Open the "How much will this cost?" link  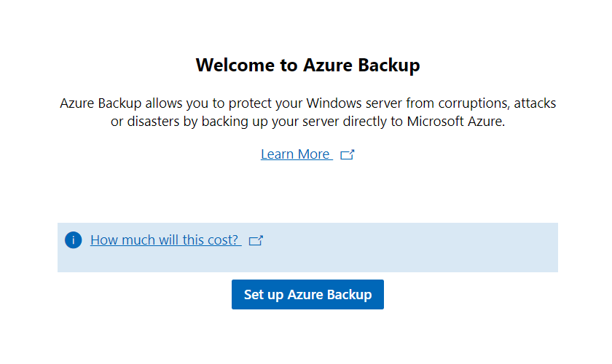(165, 240)
